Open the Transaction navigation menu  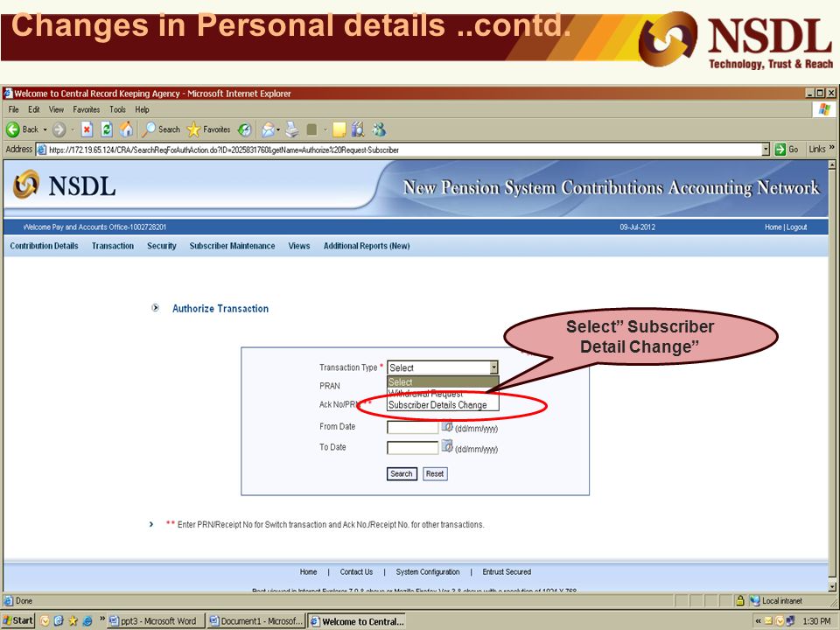(113, 246)
